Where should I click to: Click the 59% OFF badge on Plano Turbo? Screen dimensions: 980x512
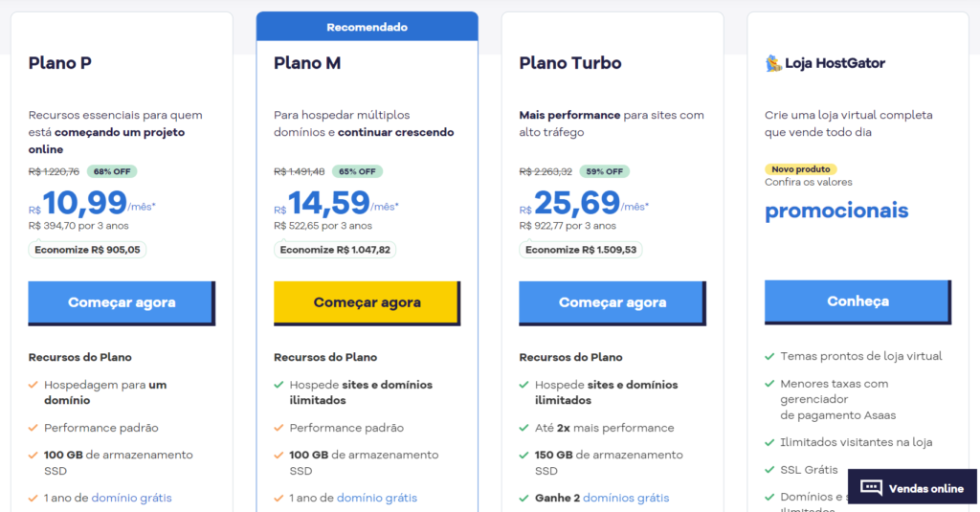605,171
